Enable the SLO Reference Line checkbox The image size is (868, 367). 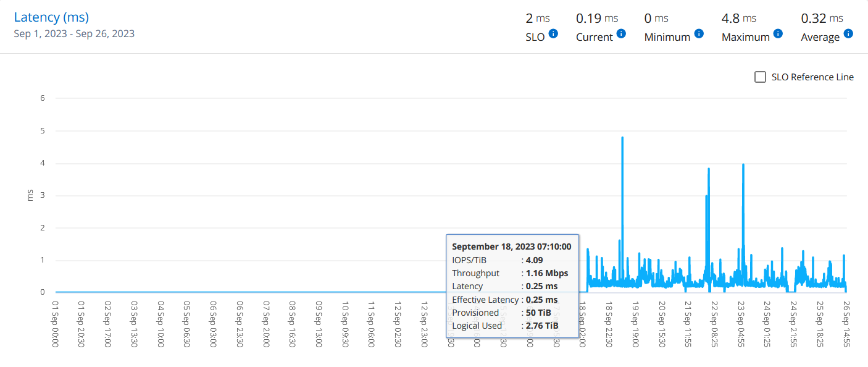pyautogui.click(x=761, y=77)
